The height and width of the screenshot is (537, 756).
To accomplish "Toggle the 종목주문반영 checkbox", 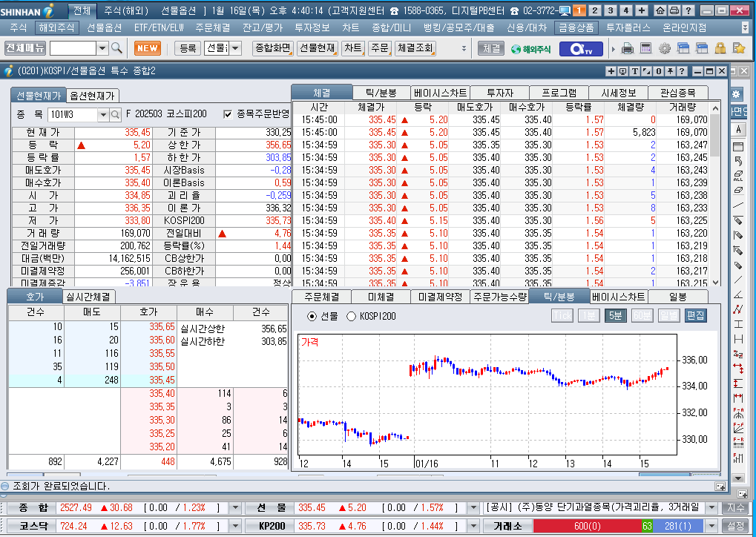I will click(x=228, y=114).
